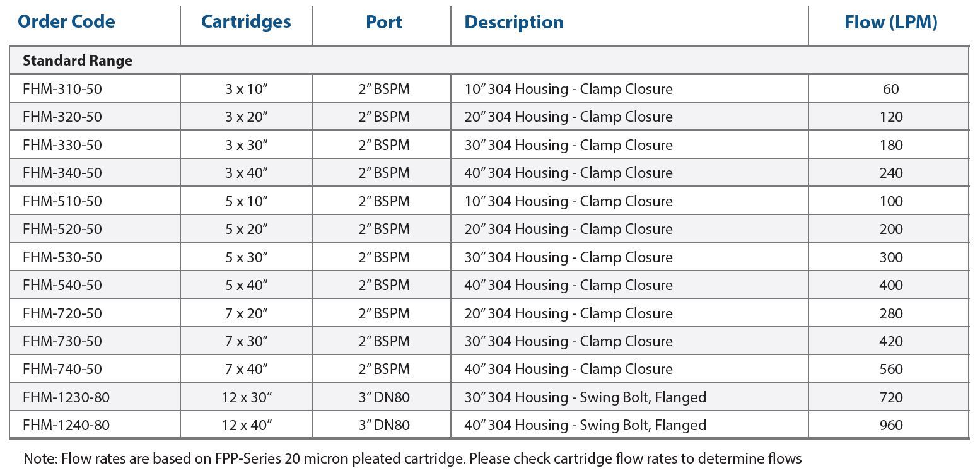Select order code FHM-520-50
Viewport: 980px width, 473px height.
click(62, 229)
